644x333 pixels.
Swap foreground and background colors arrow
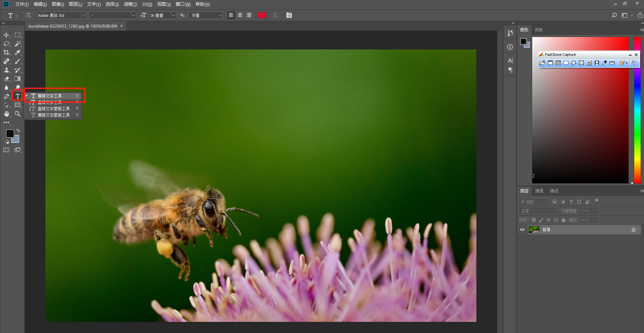[x=18, y=131]
